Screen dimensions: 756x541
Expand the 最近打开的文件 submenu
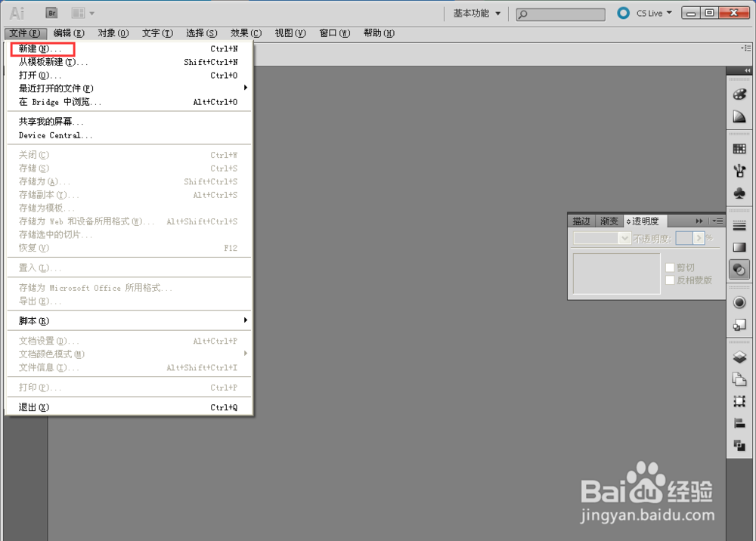pos(129,88)
